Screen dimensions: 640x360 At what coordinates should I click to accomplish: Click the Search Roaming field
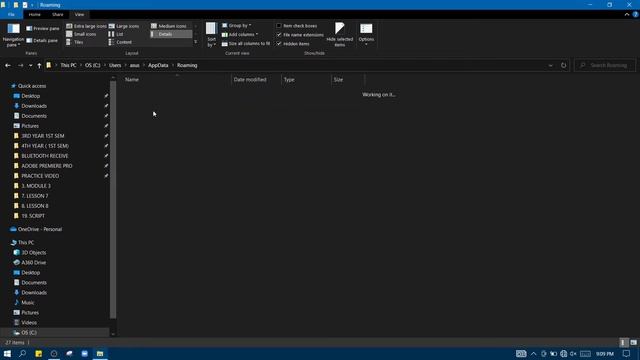point(605,65)
